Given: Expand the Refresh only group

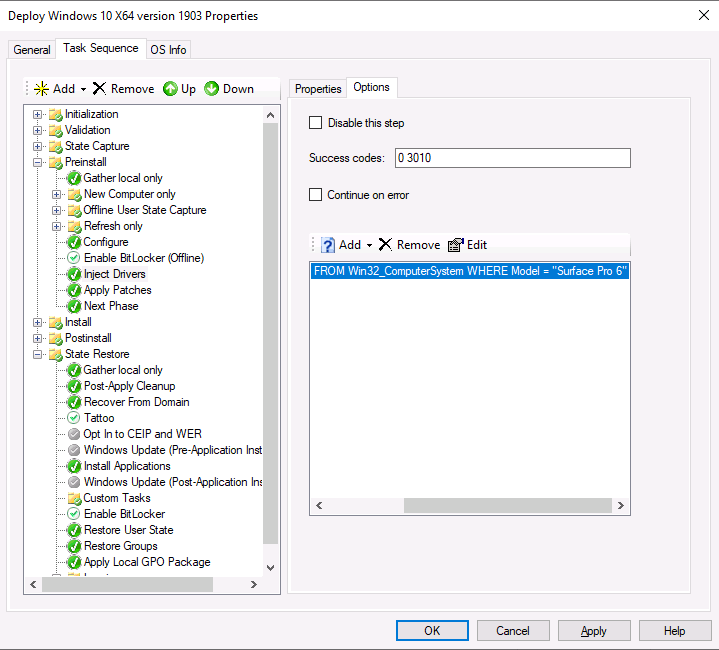Looking at the screenshot, I should pos(56,226).
